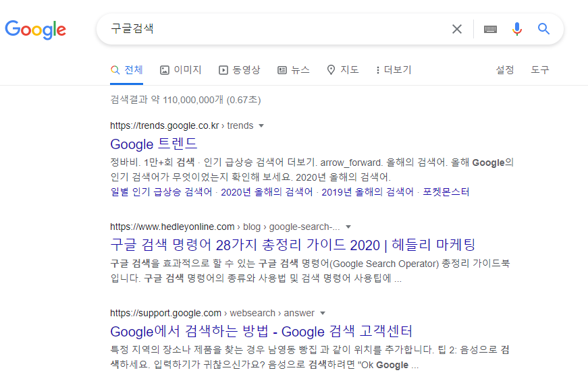Open the 뉴스 tab

(x=293, y=70)
